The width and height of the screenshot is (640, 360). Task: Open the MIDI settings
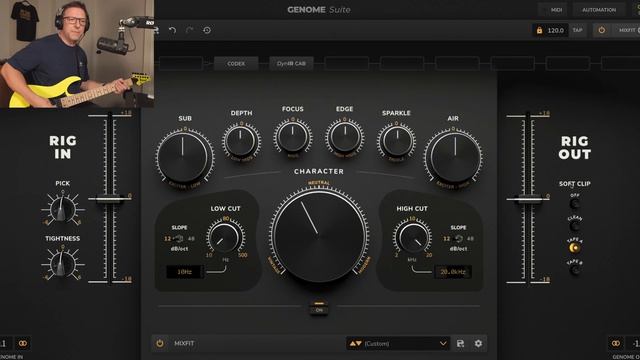556,10
